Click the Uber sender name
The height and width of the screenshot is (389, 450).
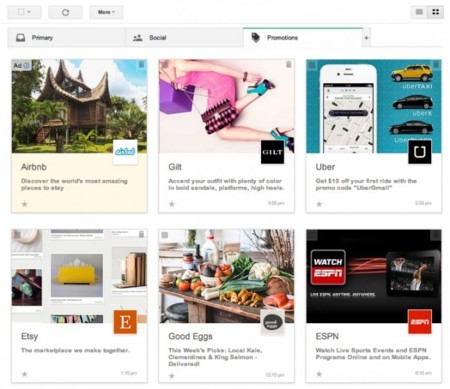click(x=325, y=167)
